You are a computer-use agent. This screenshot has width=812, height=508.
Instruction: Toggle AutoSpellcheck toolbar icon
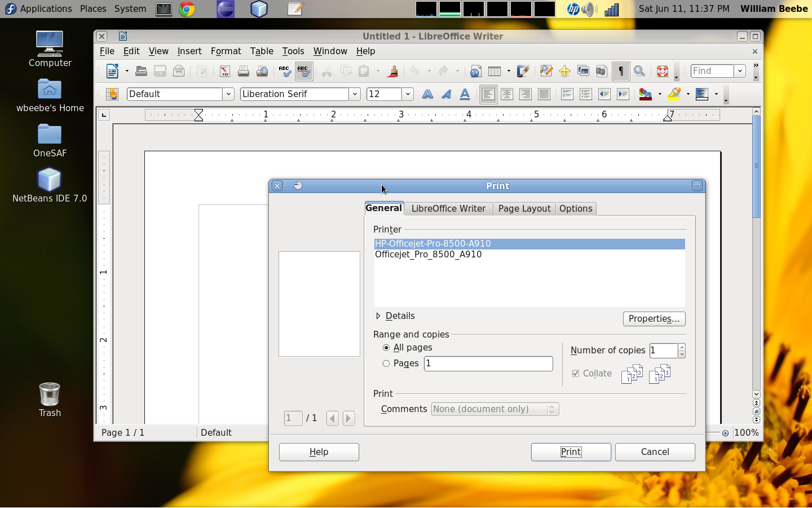pyautogui.click(x=303, y=71)
